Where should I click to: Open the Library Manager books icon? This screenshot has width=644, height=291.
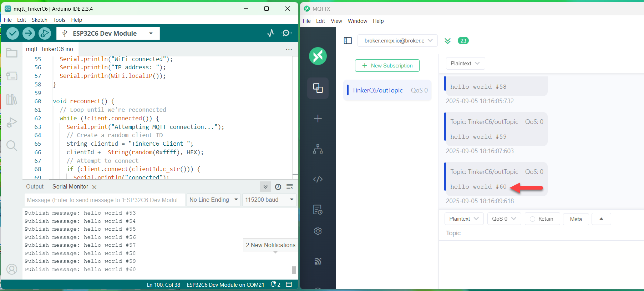click(12, 99)
